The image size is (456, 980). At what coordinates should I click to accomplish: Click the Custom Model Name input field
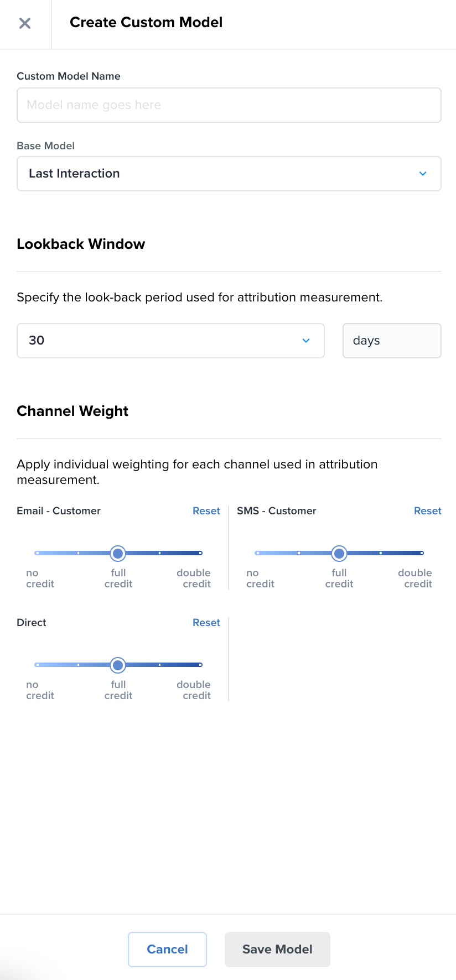229,105
